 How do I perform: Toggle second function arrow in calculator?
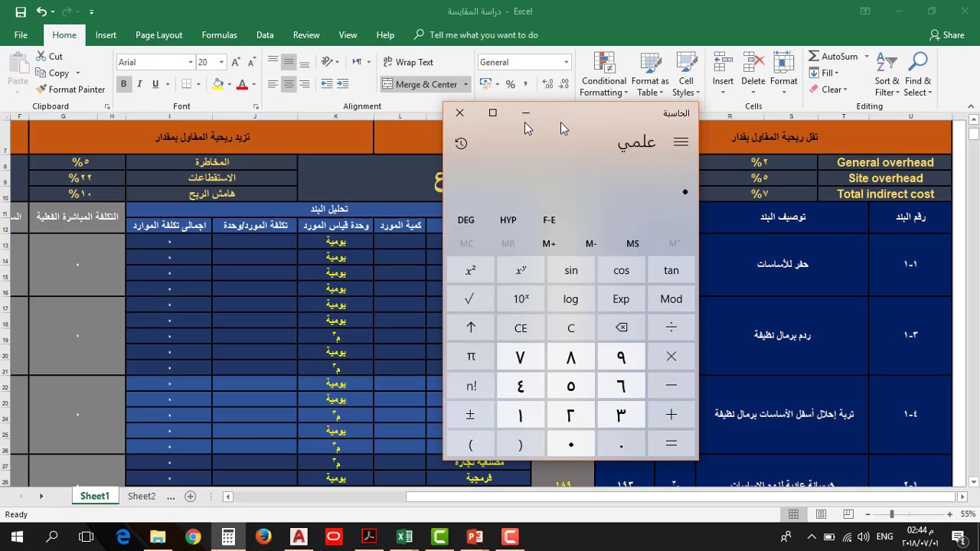pos(471,328)
